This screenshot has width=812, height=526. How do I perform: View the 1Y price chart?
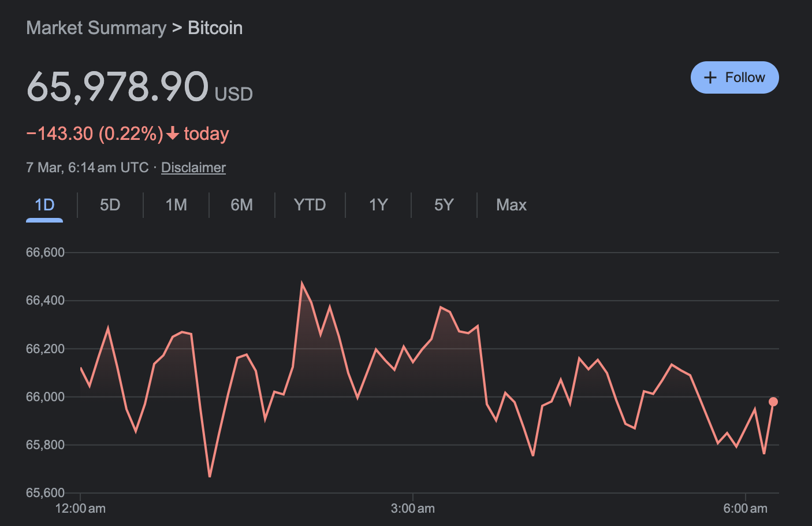pyautogui.click(x=378, y=205)
